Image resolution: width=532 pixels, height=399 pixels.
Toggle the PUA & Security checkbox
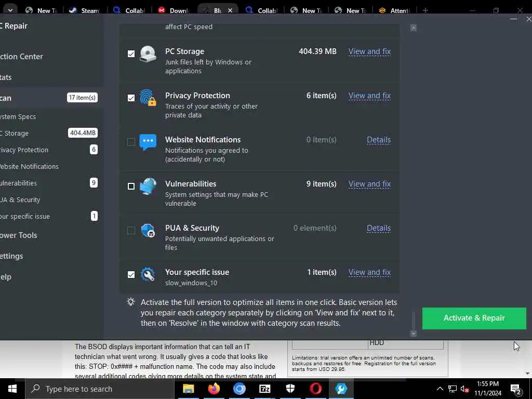pyautogui.click(x=131, y=230)
